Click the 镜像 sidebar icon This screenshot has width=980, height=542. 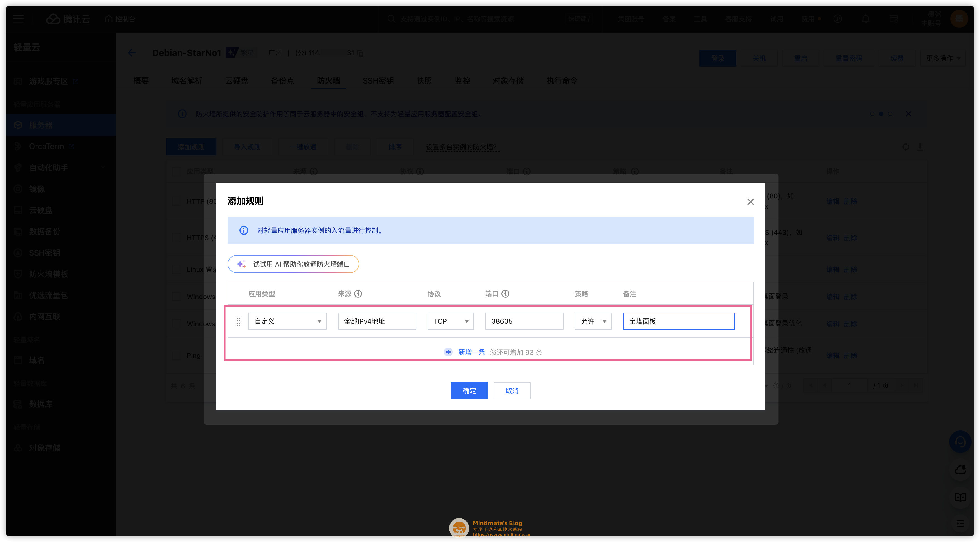pyautogui.click(x=18, y=189)
